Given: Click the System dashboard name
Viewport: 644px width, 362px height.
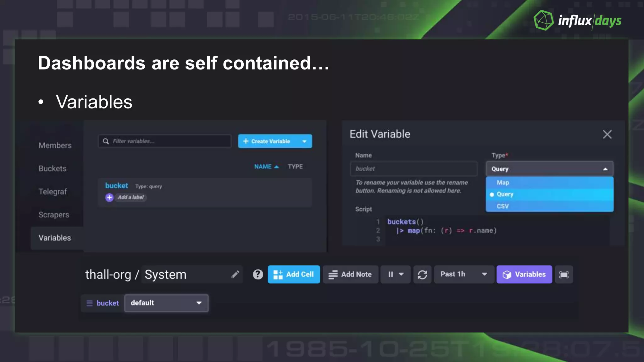Looking at the screenshot, I should pos(165,275).
